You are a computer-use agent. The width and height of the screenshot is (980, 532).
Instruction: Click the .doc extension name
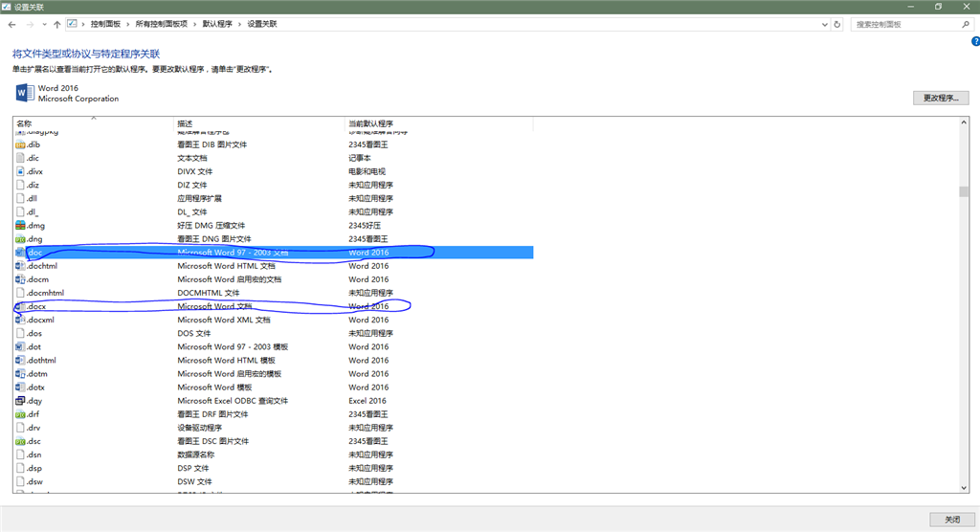(34, 253)
